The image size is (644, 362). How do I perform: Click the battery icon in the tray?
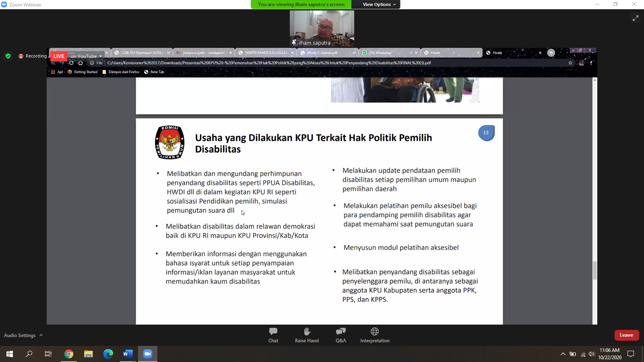tap(572, 354)
